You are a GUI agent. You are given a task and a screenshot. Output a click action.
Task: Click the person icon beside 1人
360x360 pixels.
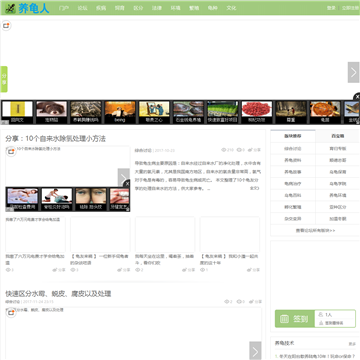tap(321, 315)
